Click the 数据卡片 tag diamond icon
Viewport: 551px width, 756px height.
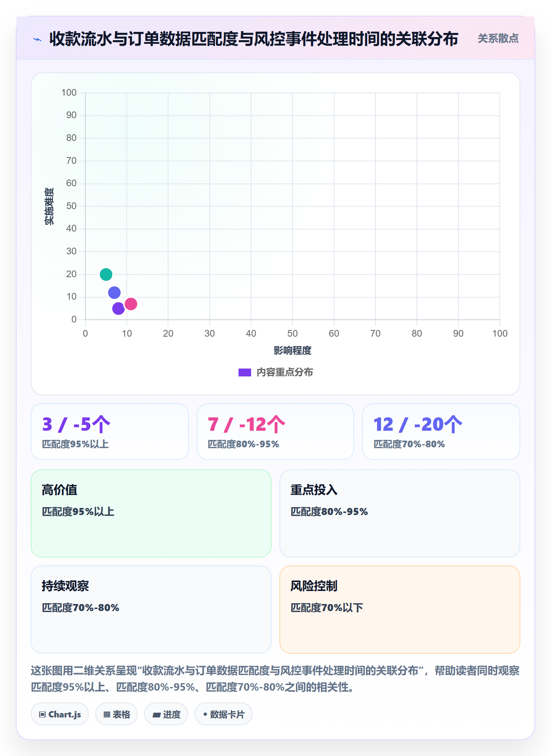[x=205, y=714]
